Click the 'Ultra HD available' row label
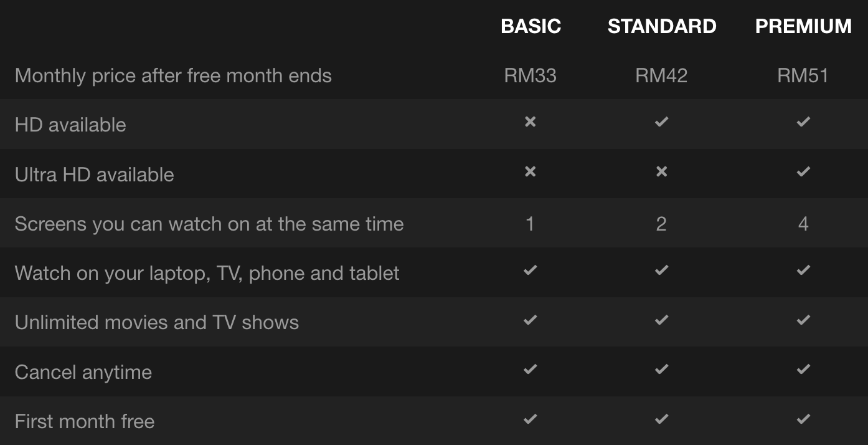 (x=94, y=175)
